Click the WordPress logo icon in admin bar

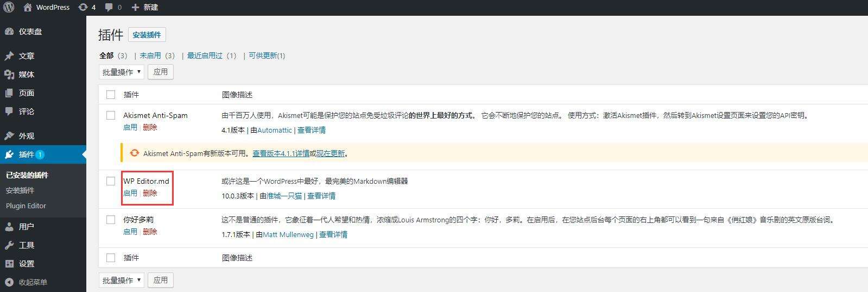pyautogui.click(x=9, y=7)
